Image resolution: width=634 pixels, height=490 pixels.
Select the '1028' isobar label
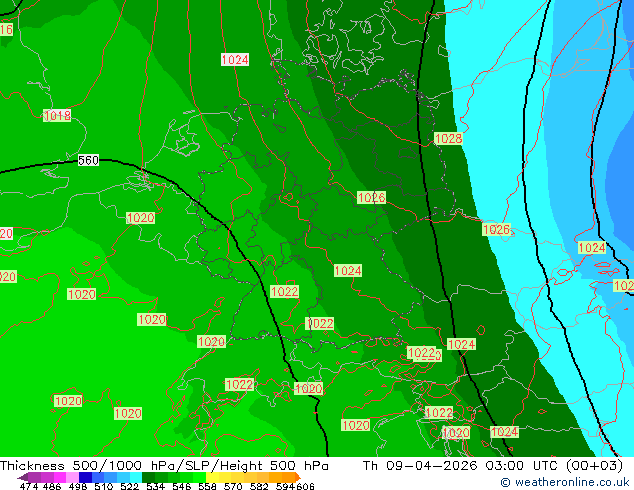click(x=448, y=138)
